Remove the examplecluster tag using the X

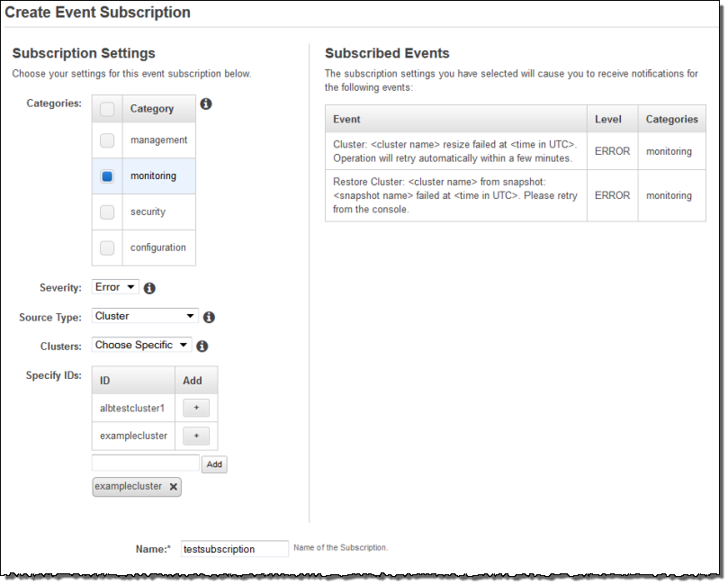point(174,487)
